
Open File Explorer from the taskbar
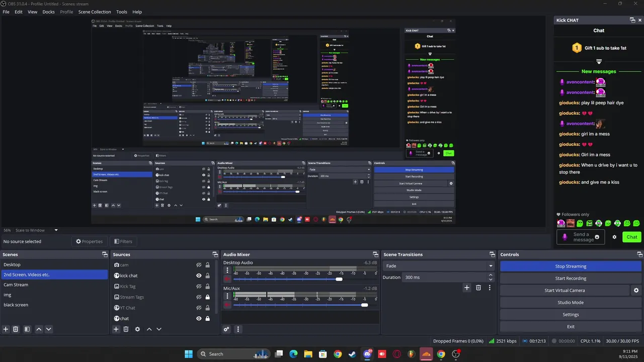(308, 354)
